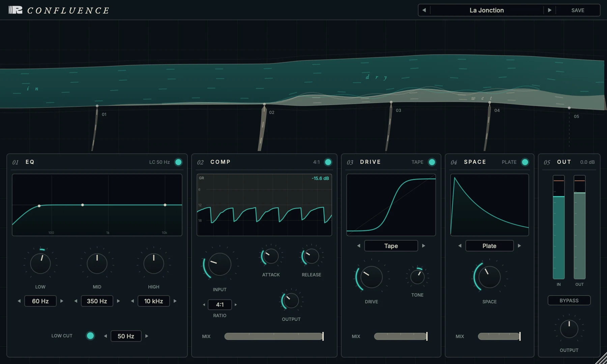Screen dimensions: 607x364
Task: Decrease the MID frequency from 350 Hz
Action: pyautogui.click(x=76, y=301)
